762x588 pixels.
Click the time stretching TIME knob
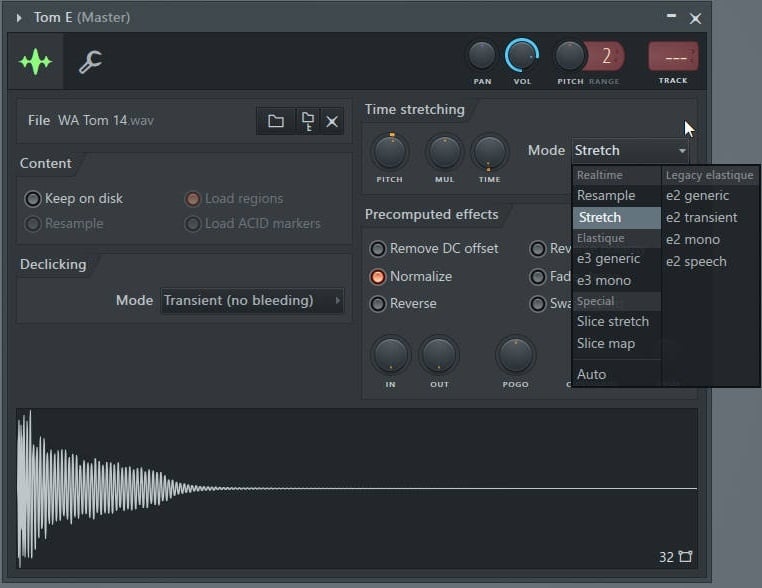coord(489,152)
